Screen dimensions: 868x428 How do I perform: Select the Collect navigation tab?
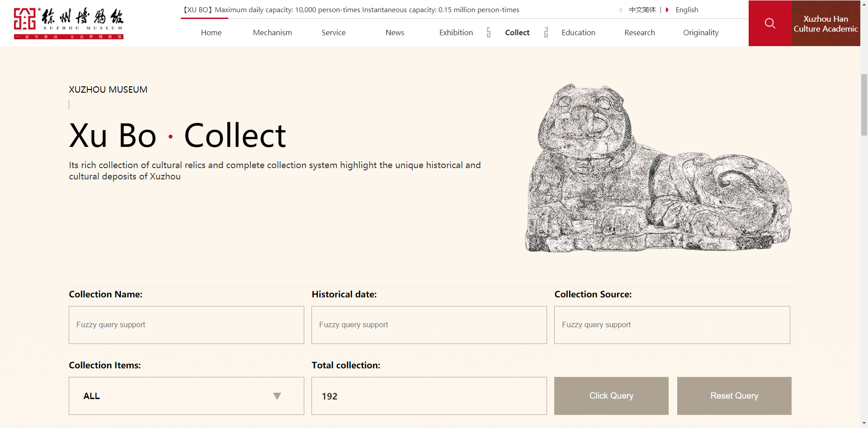point(517,33)
